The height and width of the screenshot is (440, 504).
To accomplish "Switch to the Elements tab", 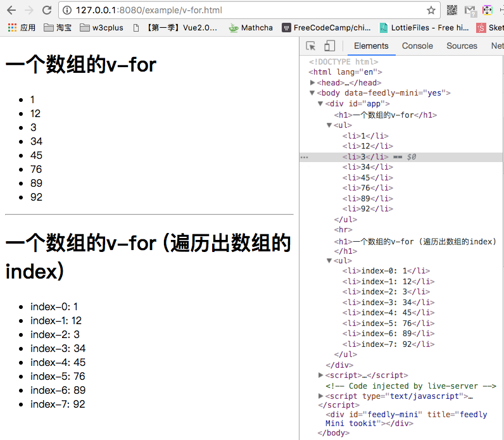I will pos(371,46).
